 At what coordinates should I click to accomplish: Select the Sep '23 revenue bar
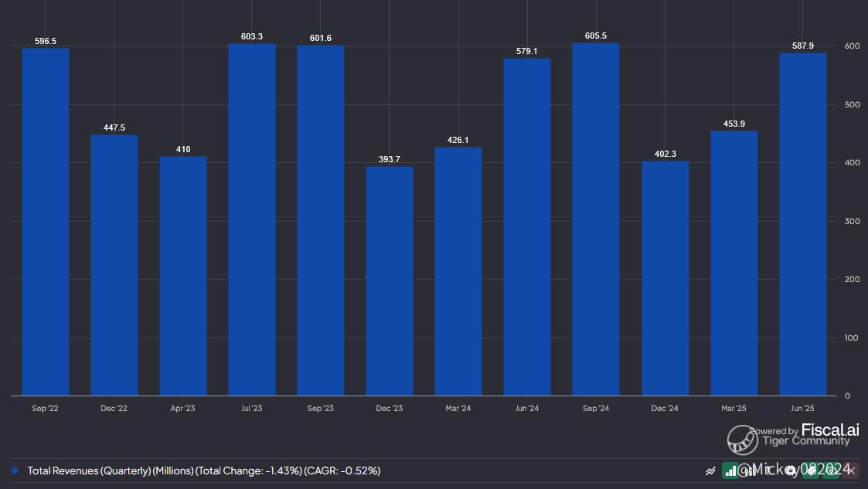click(x=321, y=220)
